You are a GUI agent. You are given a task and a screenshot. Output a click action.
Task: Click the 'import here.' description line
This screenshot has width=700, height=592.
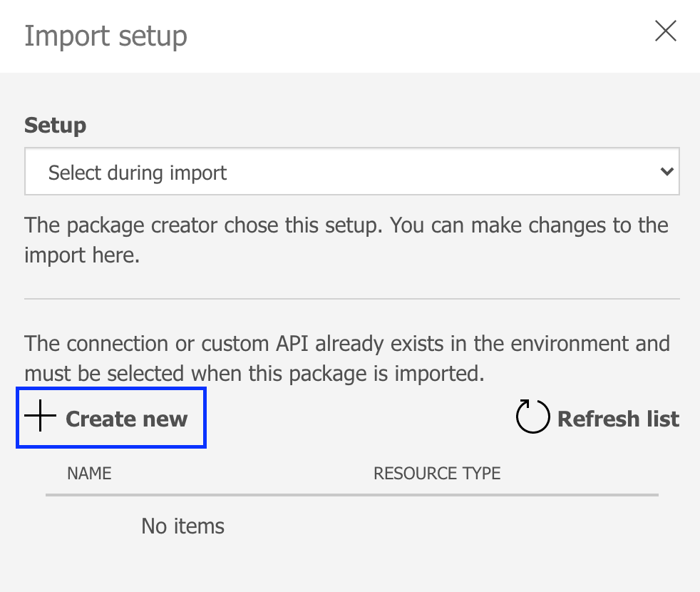click(x=82, y=255)
